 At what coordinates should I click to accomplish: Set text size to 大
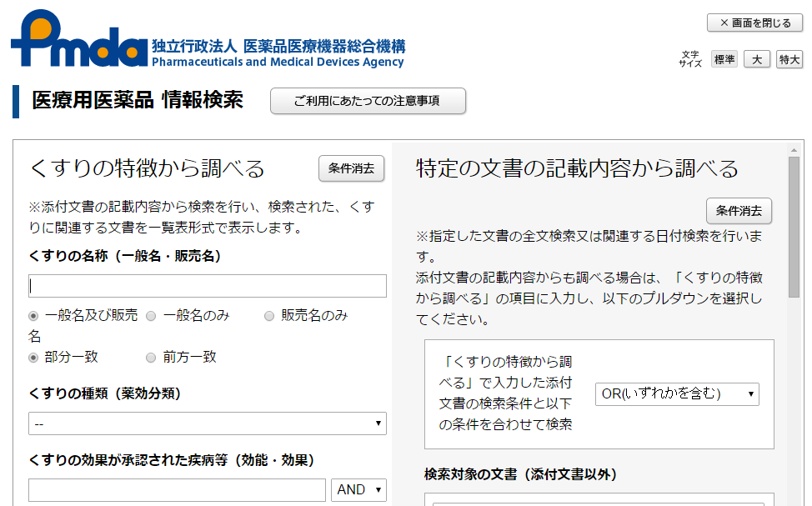tap(756, 59)
